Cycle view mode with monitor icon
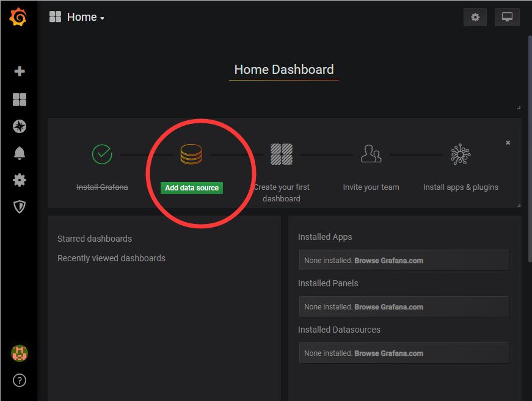The image size is (532, 401). click(x=507, y=17)
